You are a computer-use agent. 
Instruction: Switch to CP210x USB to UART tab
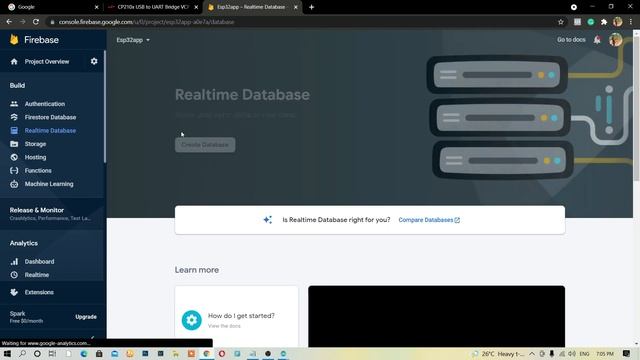coord(152,7)
